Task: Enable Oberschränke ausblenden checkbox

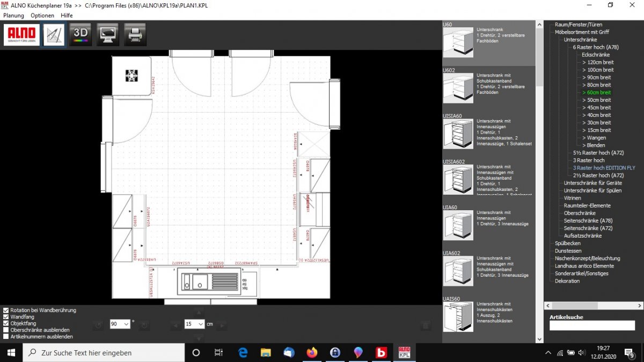Action: click(x=6, y=330)
